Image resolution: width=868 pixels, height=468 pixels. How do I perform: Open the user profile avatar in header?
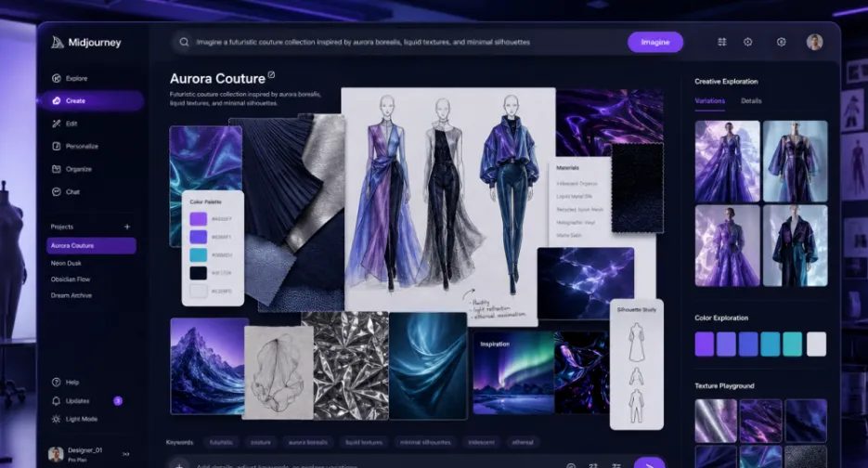(814, 42)
